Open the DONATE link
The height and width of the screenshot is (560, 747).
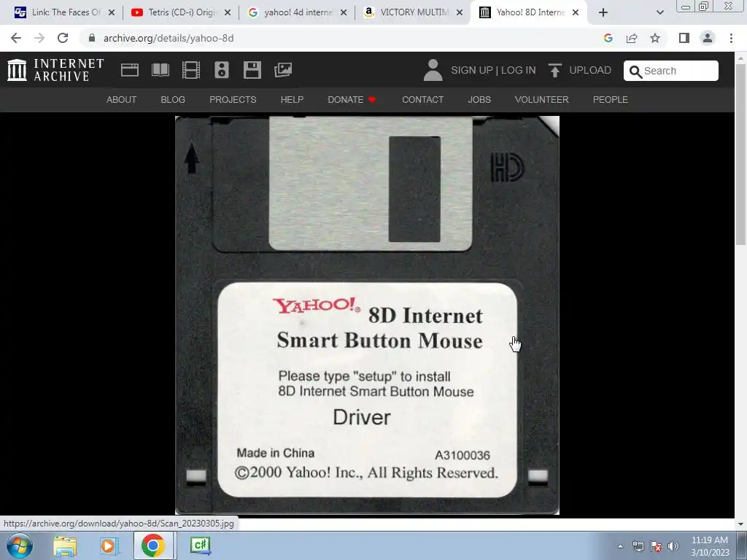click(x=352, y=99)
